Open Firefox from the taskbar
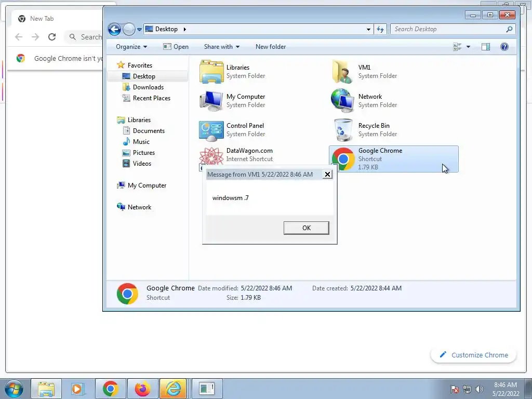 click(142, 389)
